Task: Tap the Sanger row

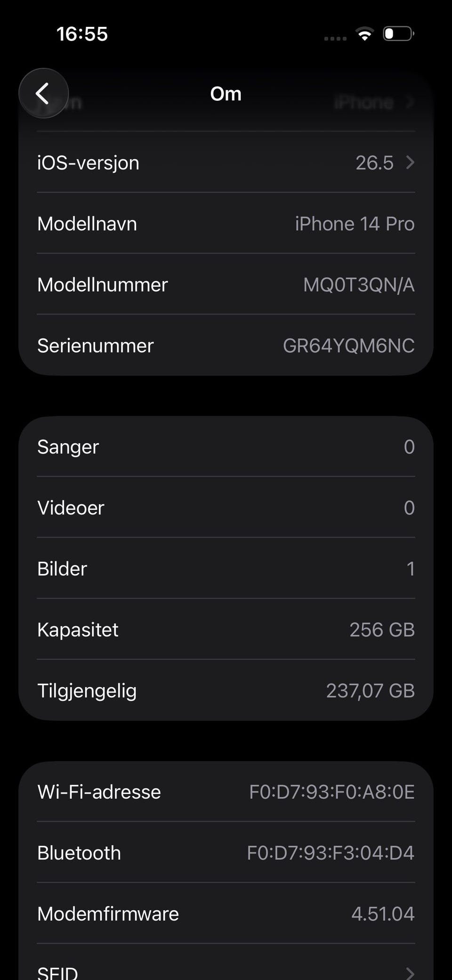Action: point(226,446)
